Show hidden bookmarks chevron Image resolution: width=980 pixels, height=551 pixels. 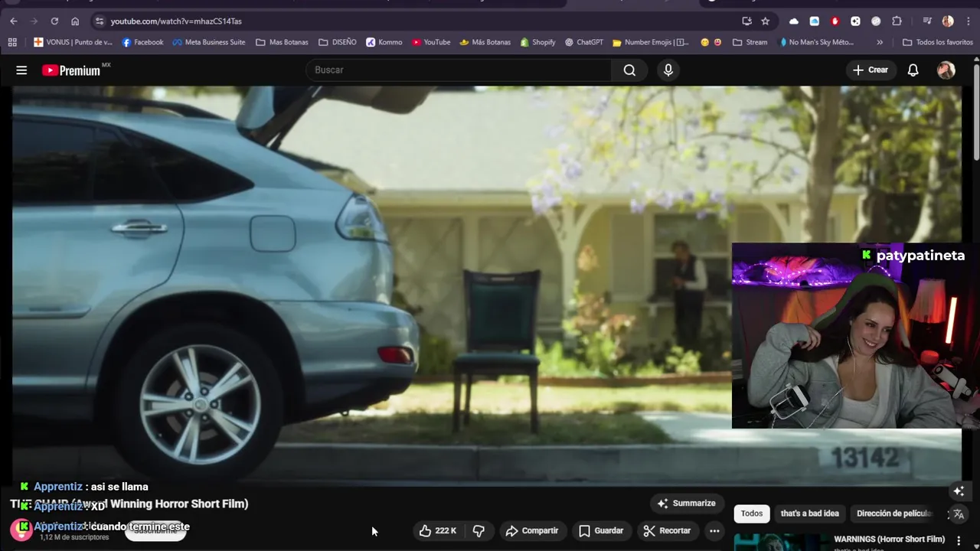pos(880,42)
